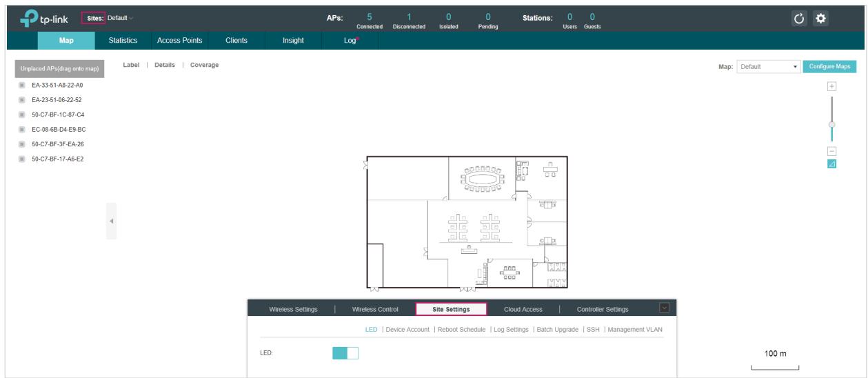Toggle the LED switch

click(345, 353)
